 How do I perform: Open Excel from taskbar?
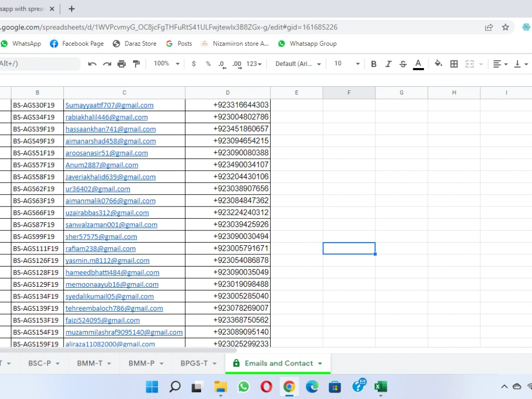tap(381, 386)
